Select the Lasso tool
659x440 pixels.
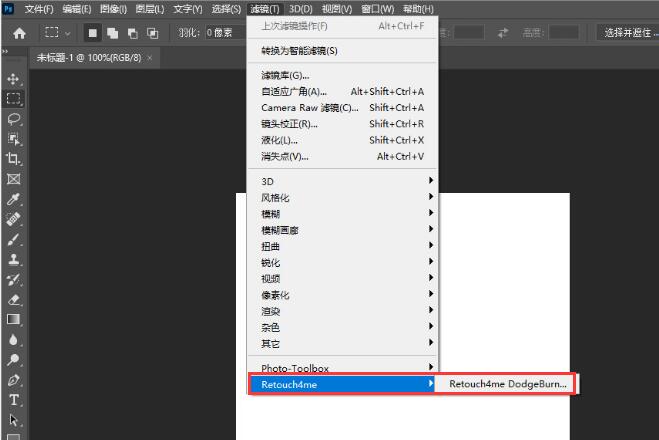(x=13, y=119)
